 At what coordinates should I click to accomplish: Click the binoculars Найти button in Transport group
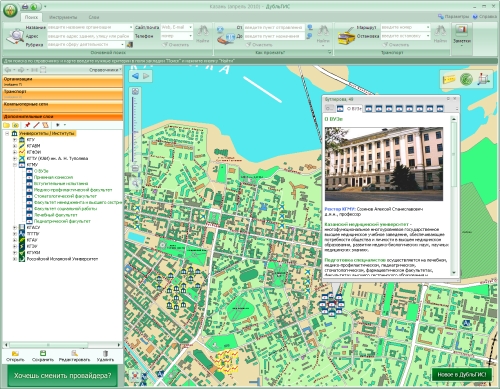point(440,34)
